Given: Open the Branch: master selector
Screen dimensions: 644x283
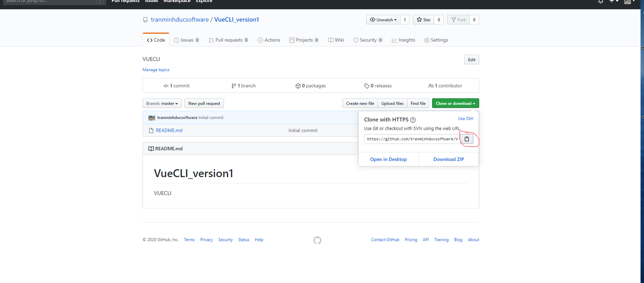Looking at the screenshot, I should 162,104.
